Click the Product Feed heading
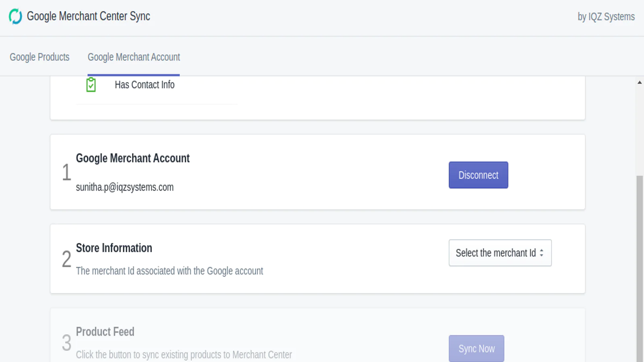The image size is (644, 362). [105, 332]
